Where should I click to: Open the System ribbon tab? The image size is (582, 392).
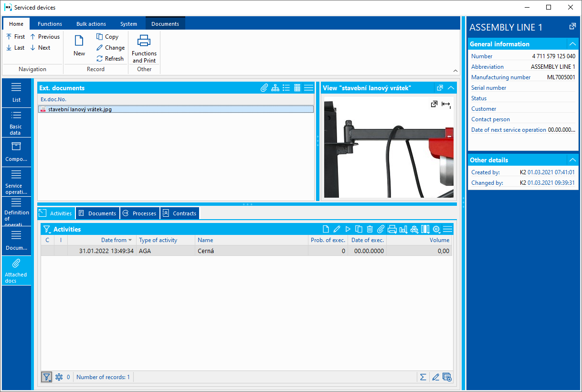pos(128,24)
